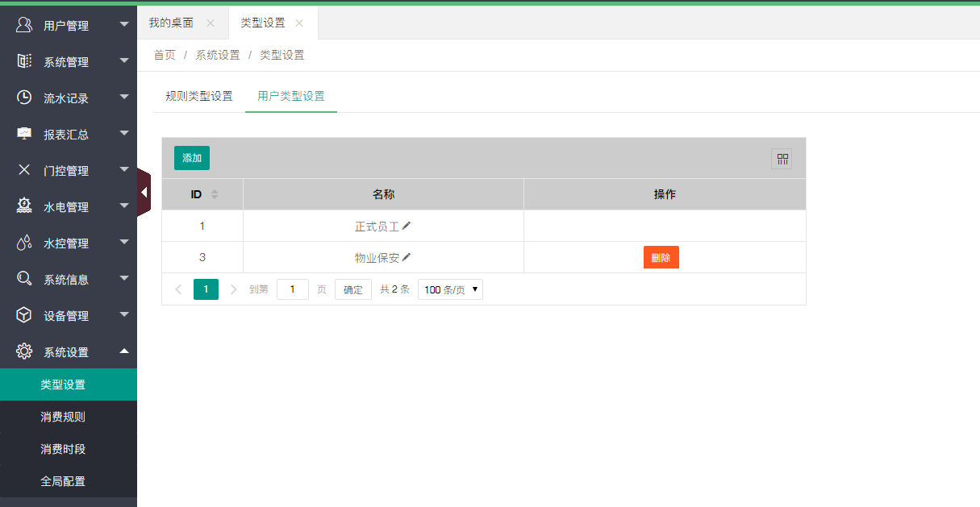Expand the 报表汇总 sidebar menu
The image size is (980, 507).
tap(69, 135)
